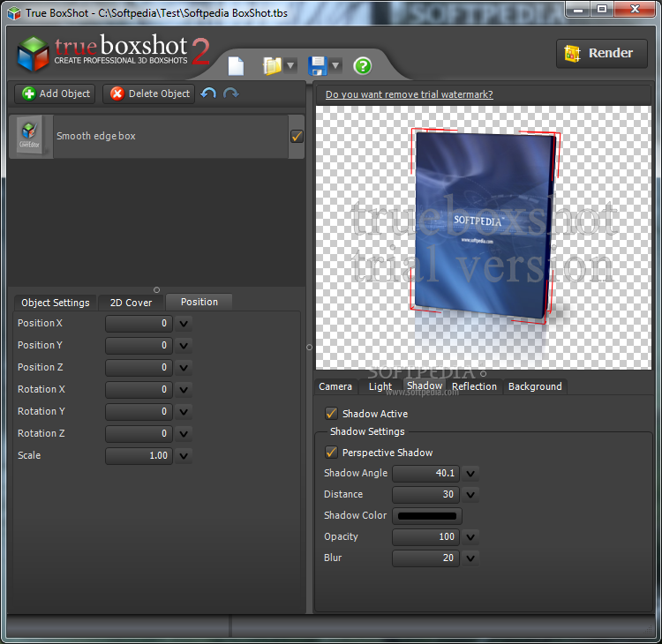Open project with the folder icon
The image size is (662, 644).
(273, 66)
